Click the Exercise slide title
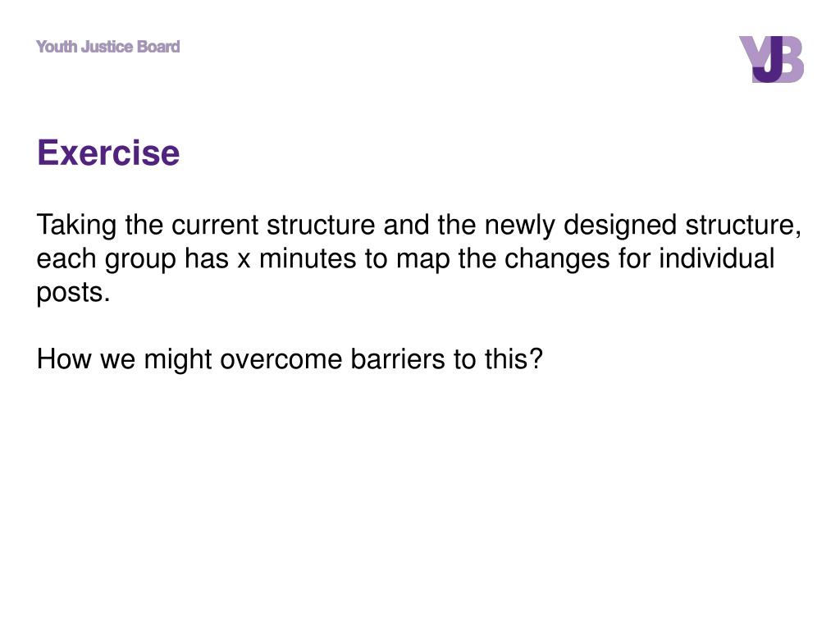The image size is (840, 630). (108, 153)
